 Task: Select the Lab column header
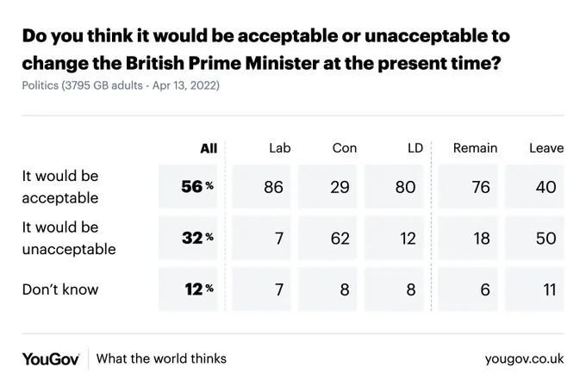(x=280, y=148)
